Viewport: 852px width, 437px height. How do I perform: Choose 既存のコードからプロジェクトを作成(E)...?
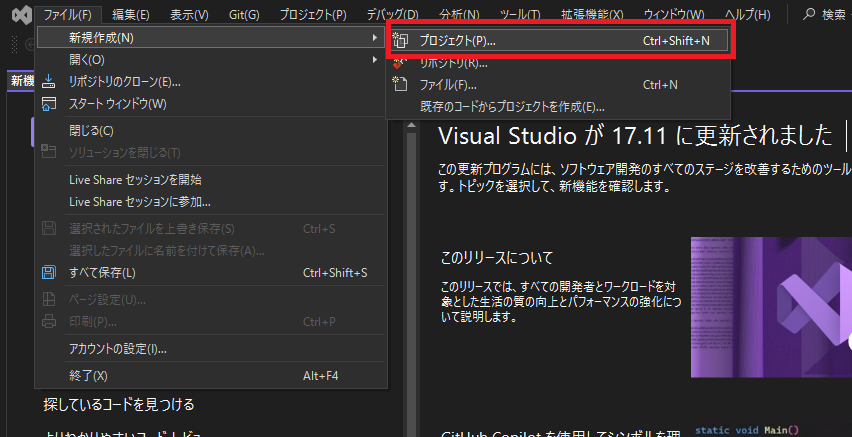[x=512, y=107]
